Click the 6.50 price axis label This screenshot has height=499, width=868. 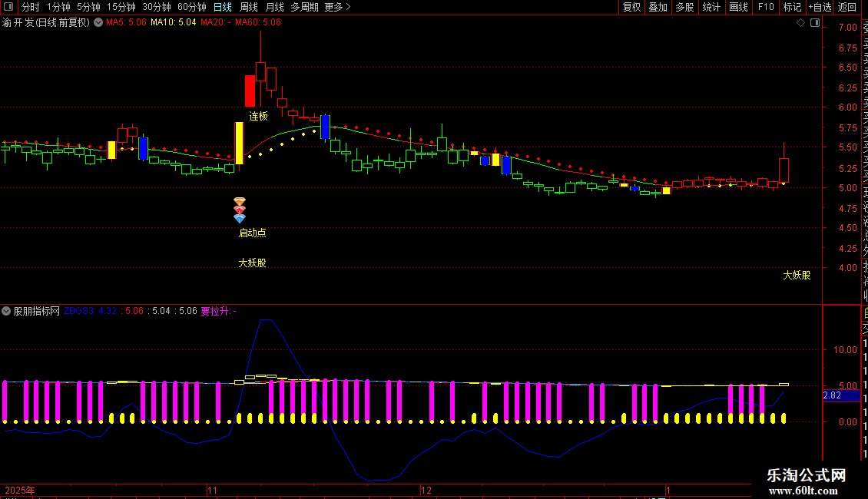847,68
